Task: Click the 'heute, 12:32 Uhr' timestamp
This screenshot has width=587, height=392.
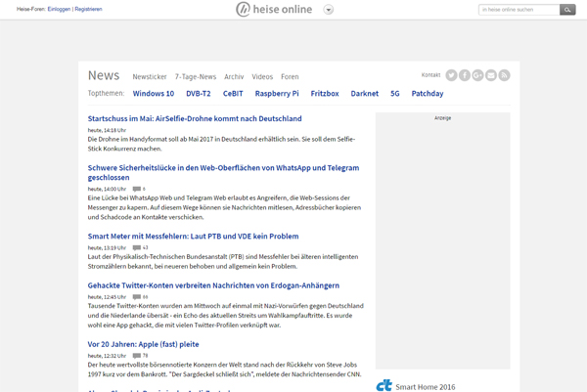Action: click(x=107, y=356)
